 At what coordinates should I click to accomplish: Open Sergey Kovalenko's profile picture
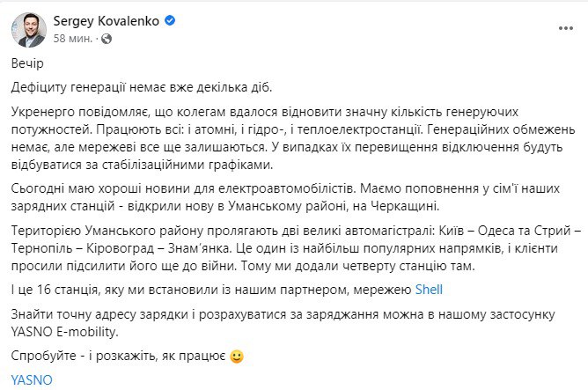tap(29, 30)
